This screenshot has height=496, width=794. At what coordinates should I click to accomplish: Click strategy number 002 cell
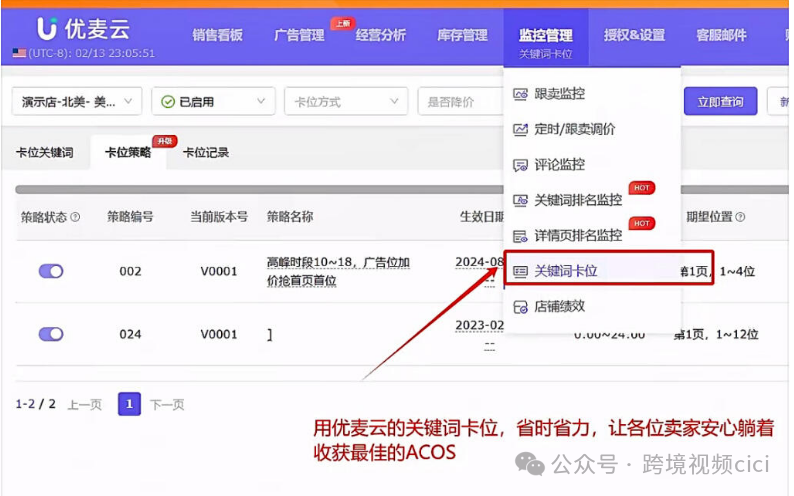tap(130, 271)
